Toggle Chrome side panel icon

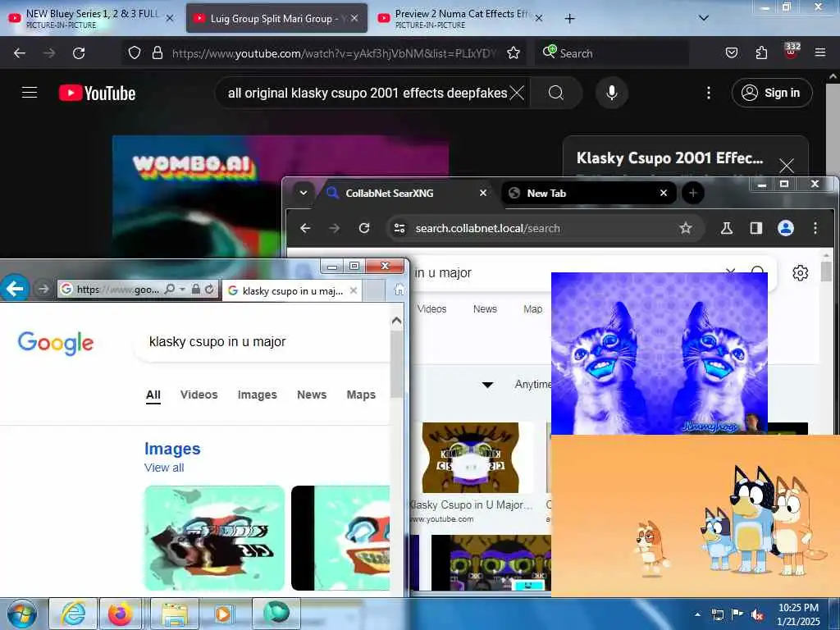point(756,228)
